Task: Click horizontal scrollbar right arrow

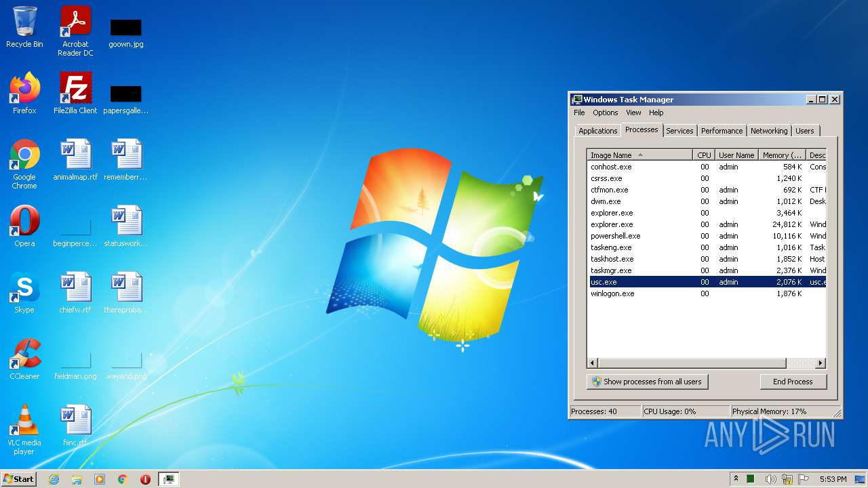Action: pos(821,363)
